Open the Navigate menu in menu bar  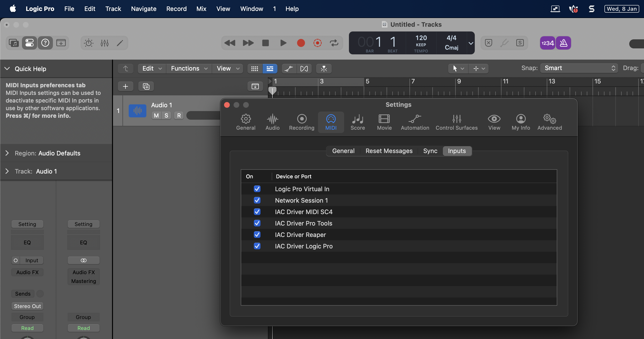tap(143, 9)
